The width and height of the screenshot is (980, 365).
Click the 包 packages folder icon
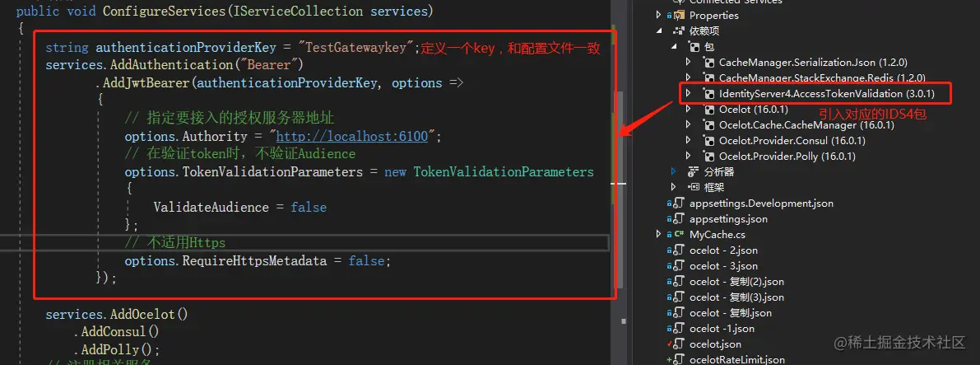point(694,46)
